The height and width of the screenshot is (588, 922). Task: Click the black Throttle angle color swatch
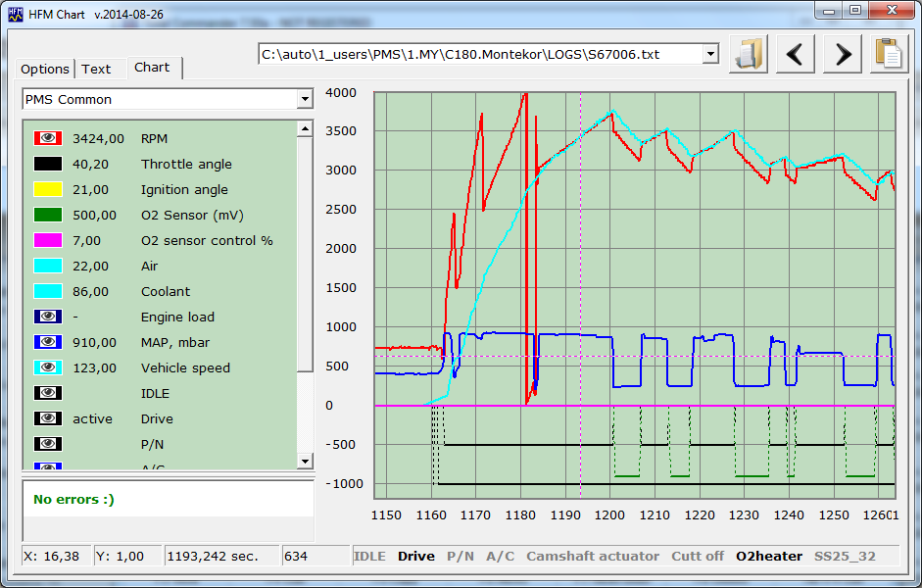click(x=48, y=164)
